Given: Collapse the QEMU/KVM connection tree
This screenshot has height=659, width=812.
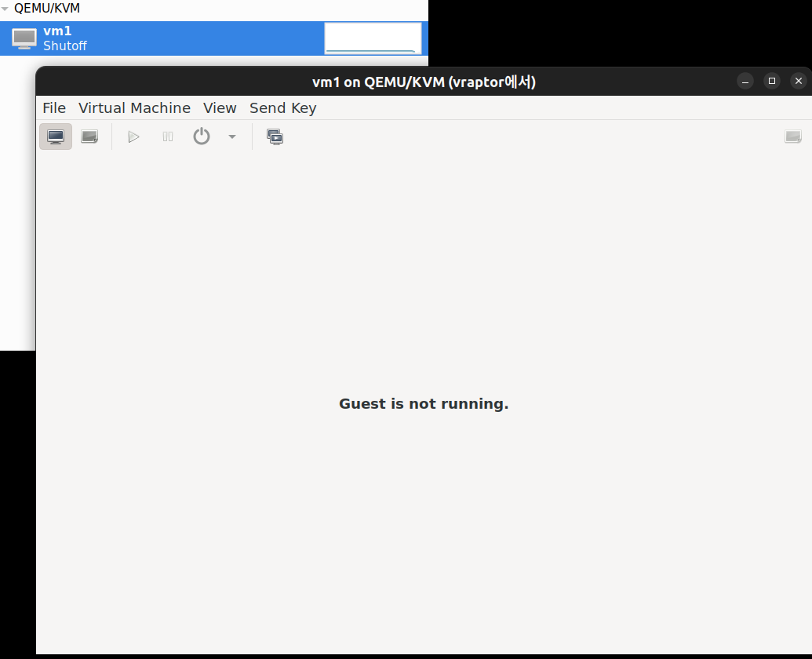Looking at the screenshot, I should pos(5,9).
